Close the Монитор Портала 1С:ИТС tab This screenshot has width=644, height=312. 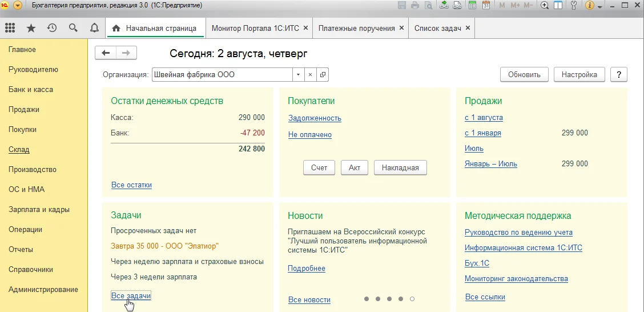point(305,28)
